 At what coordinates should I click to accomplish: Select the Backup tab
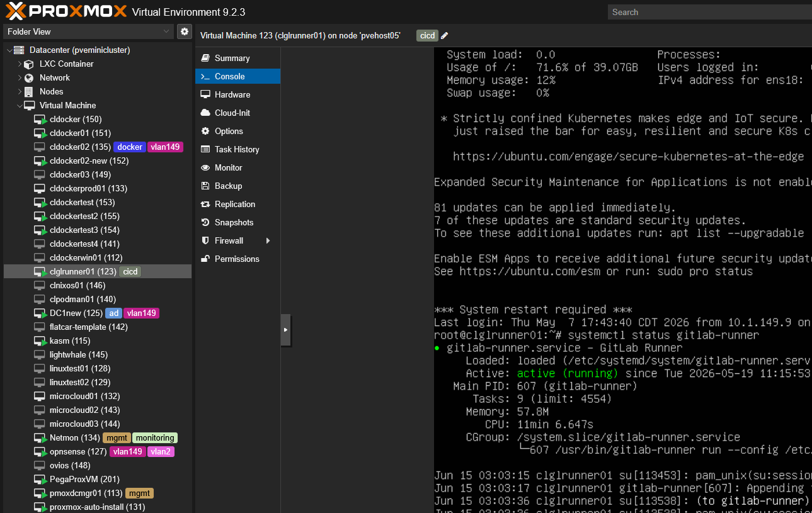237,186
